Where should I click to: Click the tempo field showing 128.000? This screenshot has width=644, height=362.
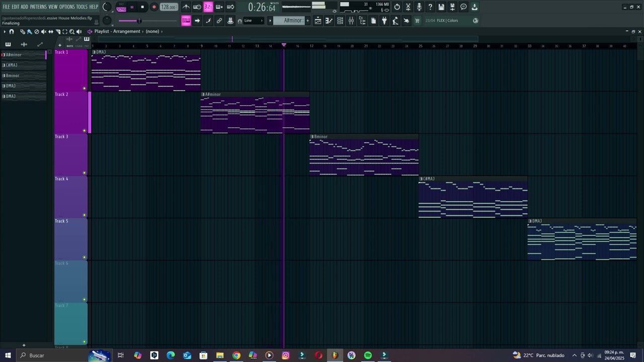tap(169, 7)
